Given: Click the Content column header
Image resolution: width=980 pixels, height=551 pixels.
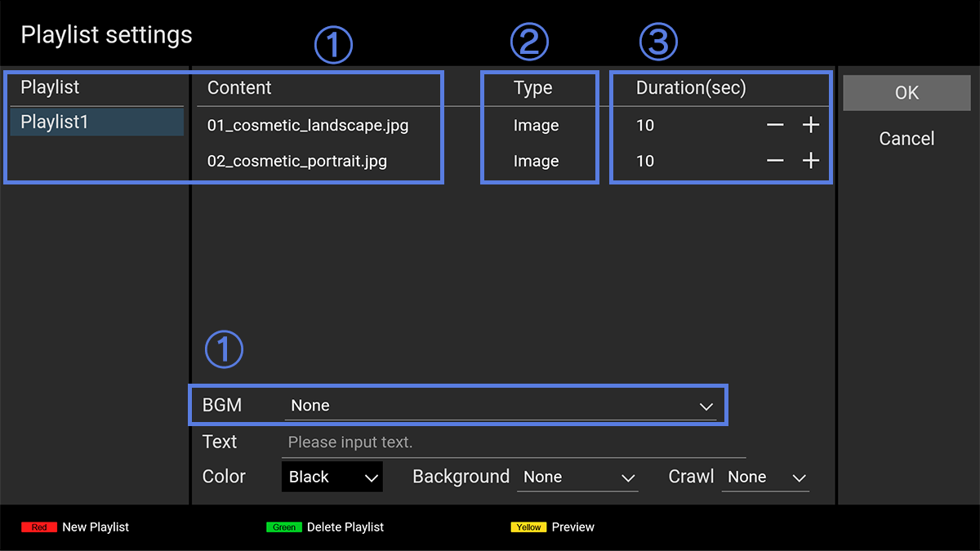Looking at the screenshot, I should tap(239, 88).
